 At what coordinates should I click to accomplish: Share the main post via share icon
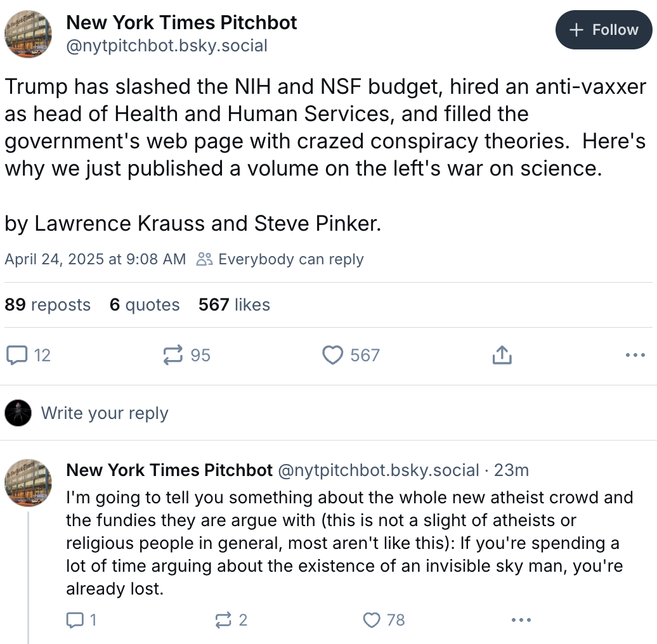coord(502,355)
